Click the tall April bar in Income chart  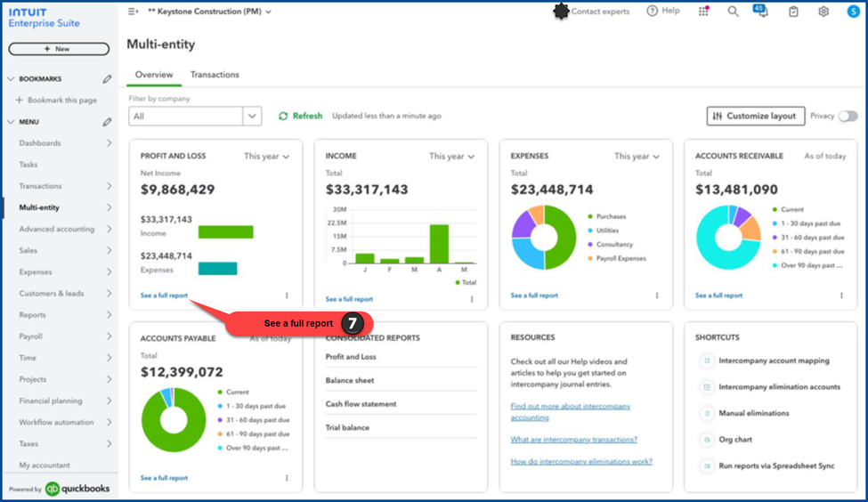[439, 244]
